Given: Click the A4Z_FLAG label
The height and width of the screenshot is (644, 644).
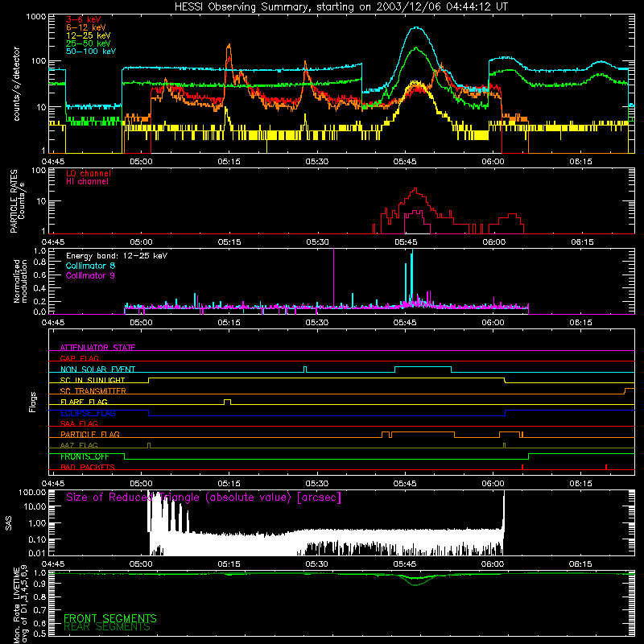Looking at the screenshot, I should pyautogui.click(x=79, y=445).
